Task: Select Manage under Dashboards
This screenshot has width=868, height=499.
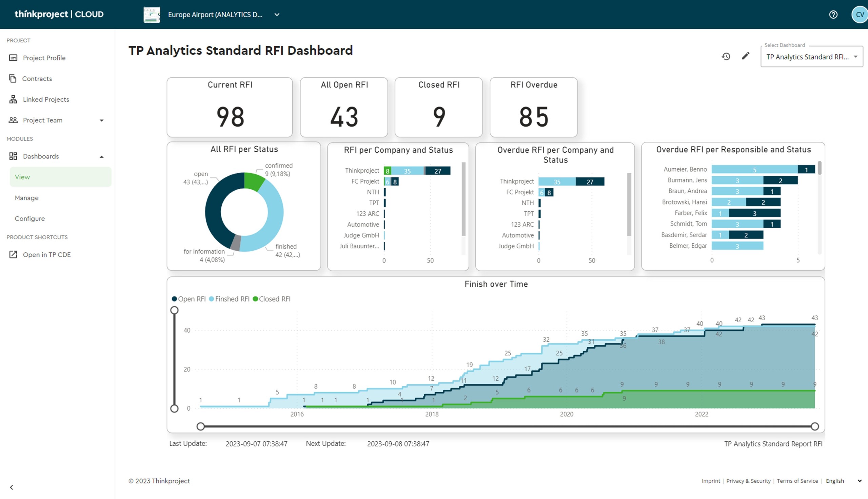Action: pos(27,198)
